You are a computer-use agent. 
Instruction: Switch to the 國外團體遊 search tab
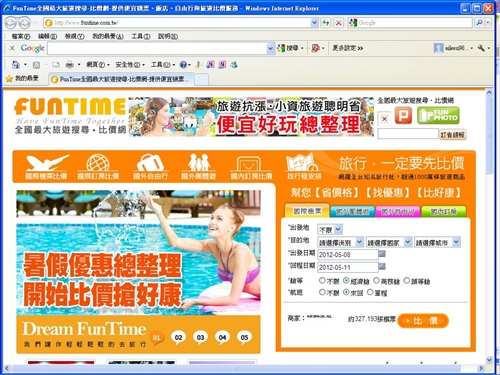point(352,211)
